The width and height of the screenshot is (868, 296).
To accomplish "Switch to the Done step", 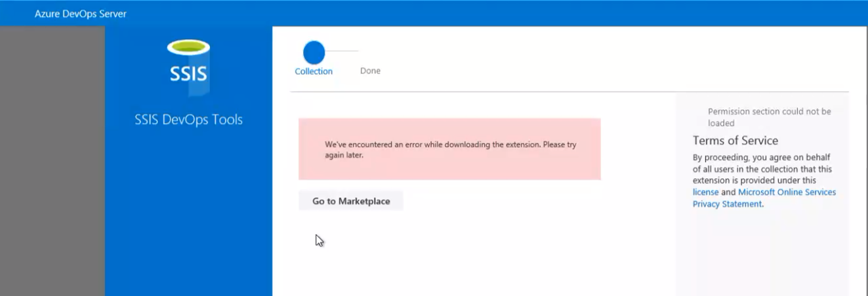I will click(370, 70).
